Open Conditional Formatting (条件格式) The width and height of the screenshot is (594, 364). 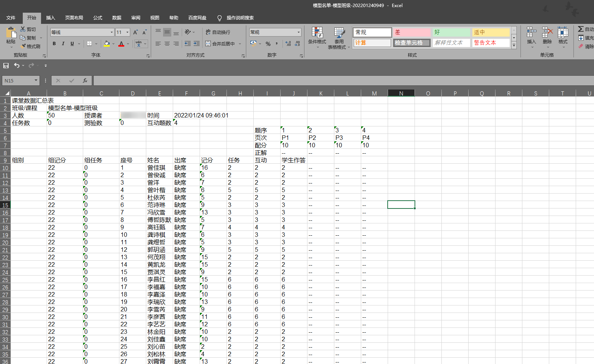317,35
